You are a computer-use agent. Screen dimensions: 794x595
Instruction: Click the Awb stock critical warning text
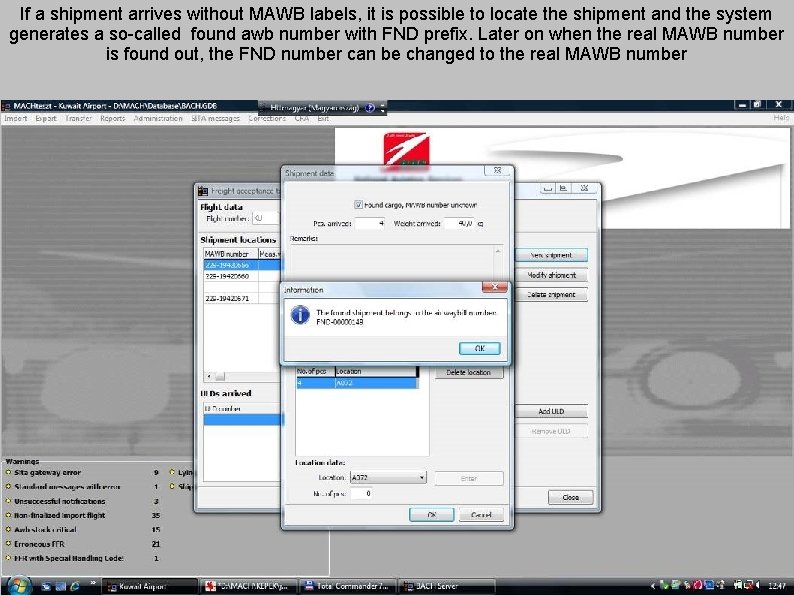tap(45, 529)
